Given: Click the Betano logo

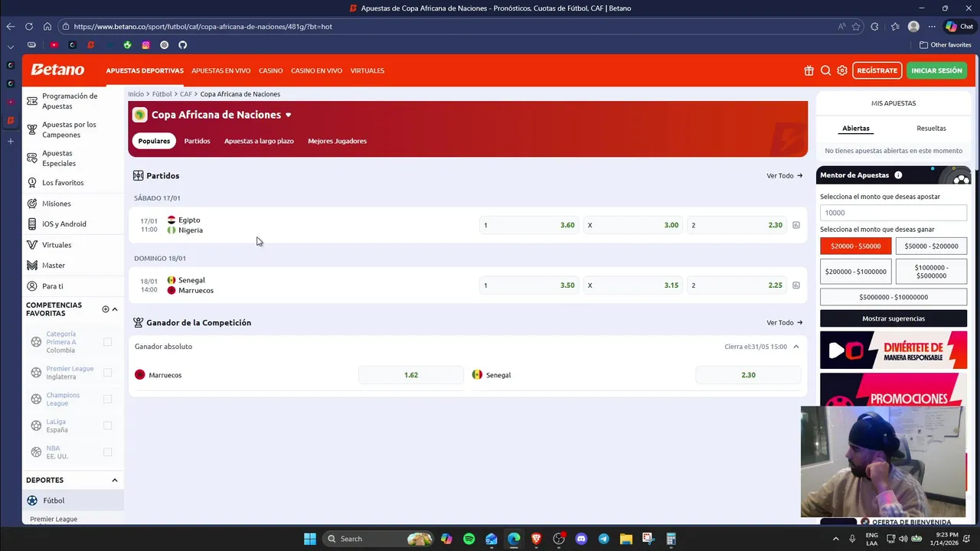Looking at the screenshot, I should 57,70.
